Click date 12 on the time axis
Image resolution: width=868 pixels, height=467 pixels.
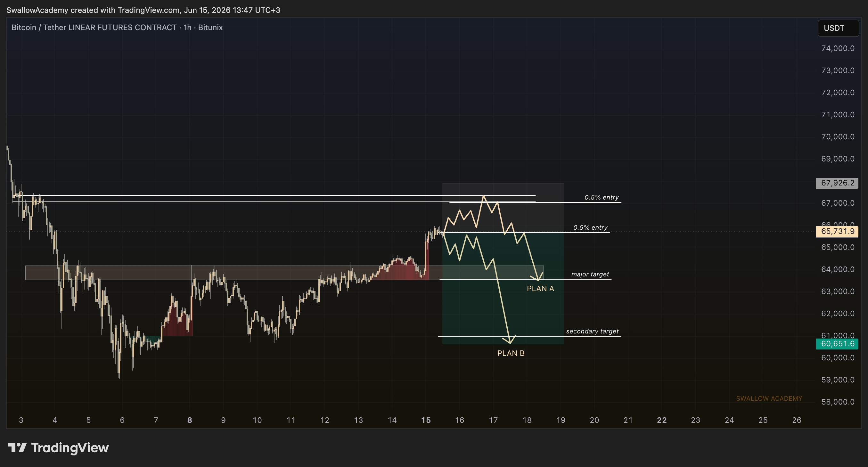324,420
